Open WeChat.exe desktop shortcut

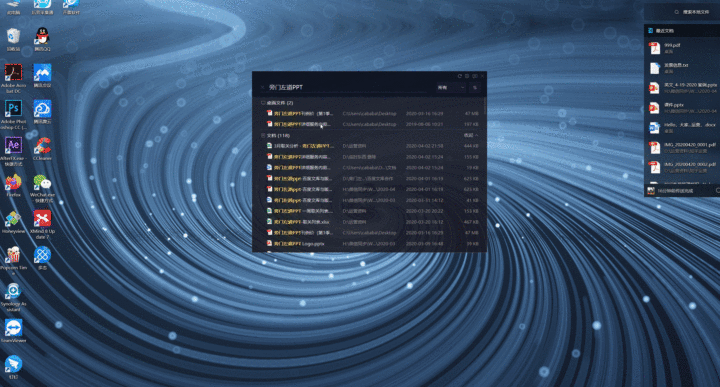(42, 188)
